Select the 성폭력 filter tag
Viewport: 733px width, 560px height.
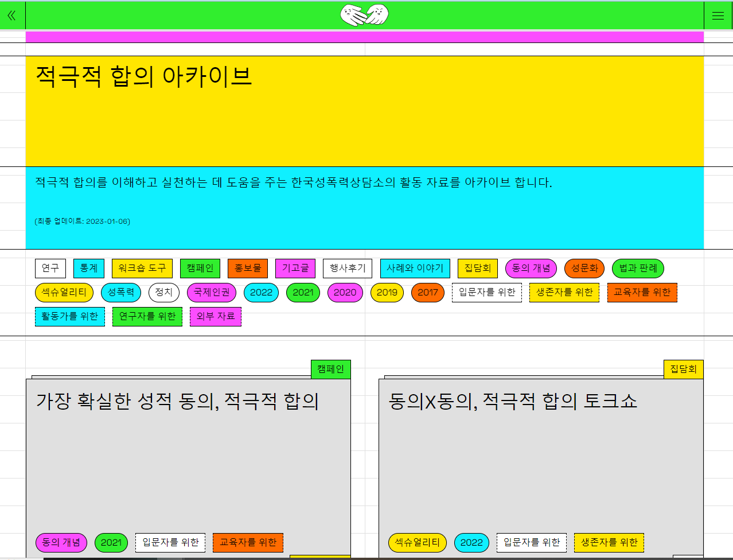[x=121, y=293]
